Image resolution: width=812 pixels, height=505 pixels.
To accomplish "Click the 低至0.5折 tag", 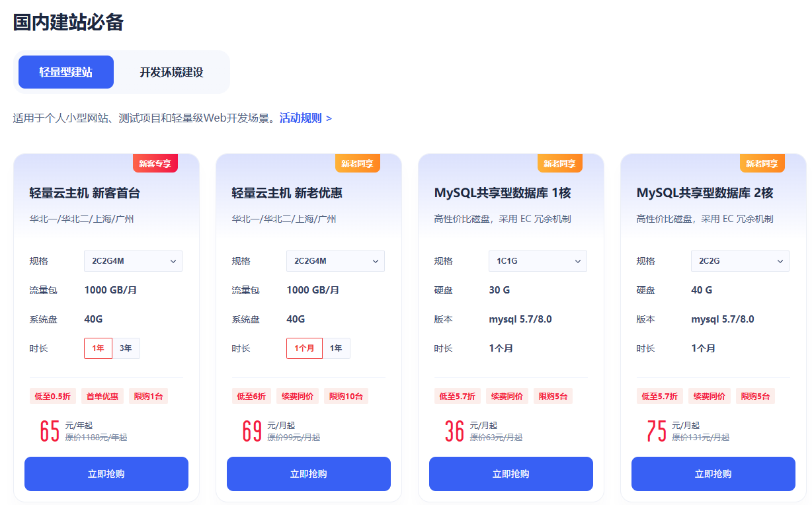I will (53, 397).
